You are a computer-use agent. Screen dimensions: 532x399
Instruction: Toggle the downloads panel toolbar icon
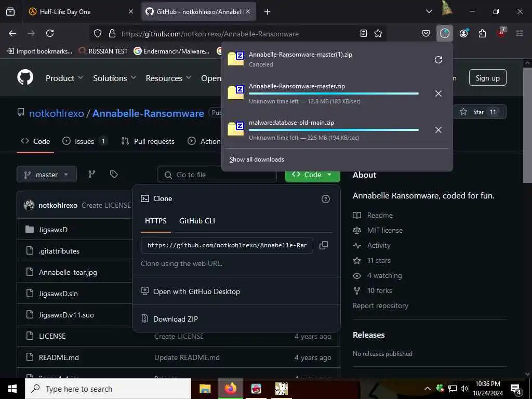(x=445, y=33)
